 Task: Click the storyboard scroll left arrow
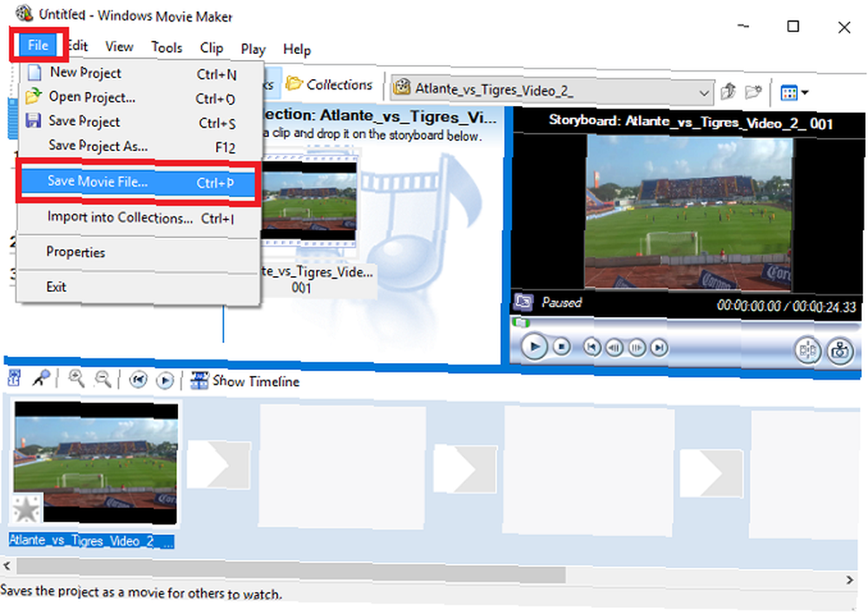(x=7, y=566)
